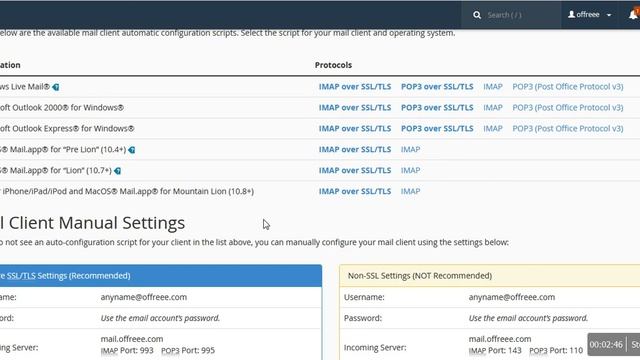Screen dimensions: 640x360
Task: Click the search magnifier icon
Action: 477,15
